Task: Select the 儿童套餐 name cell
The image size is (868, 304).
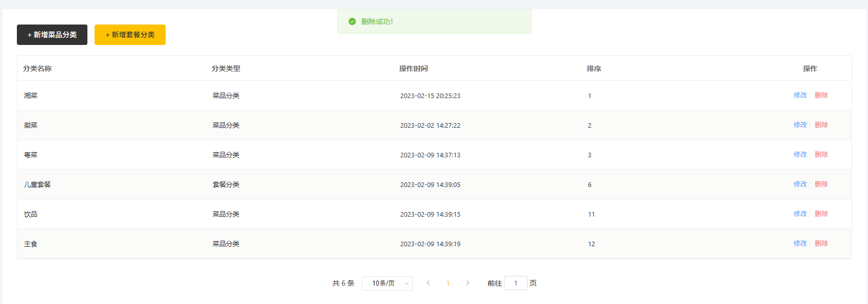Action: click(37, 184)
